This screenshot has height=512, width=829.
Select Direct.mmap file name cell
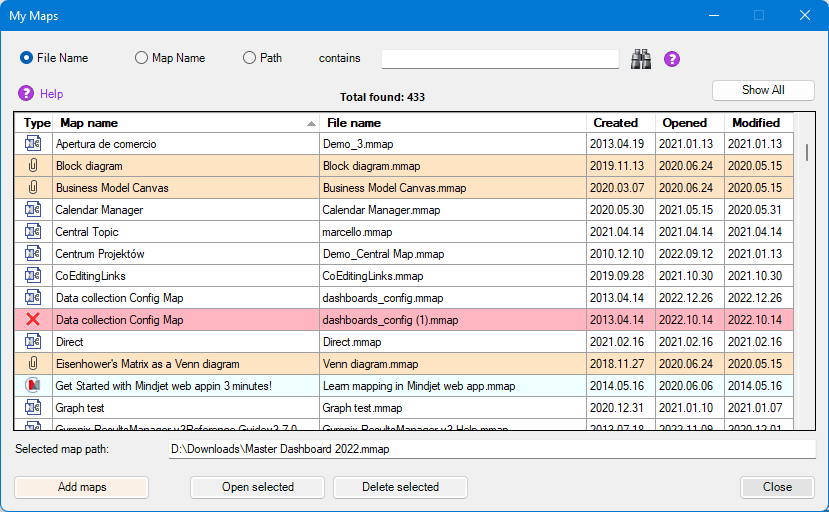(x=453, y=342)
